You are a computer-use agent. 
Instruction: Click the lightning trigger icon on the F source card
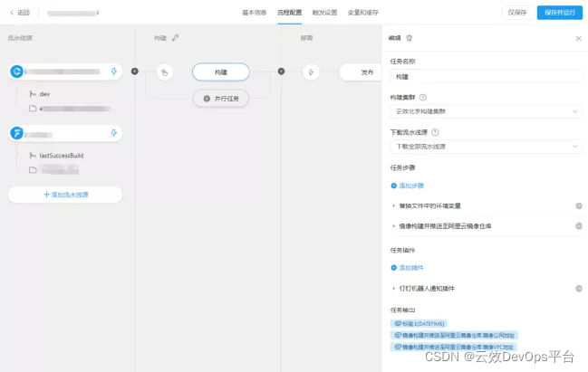(114, 133)
